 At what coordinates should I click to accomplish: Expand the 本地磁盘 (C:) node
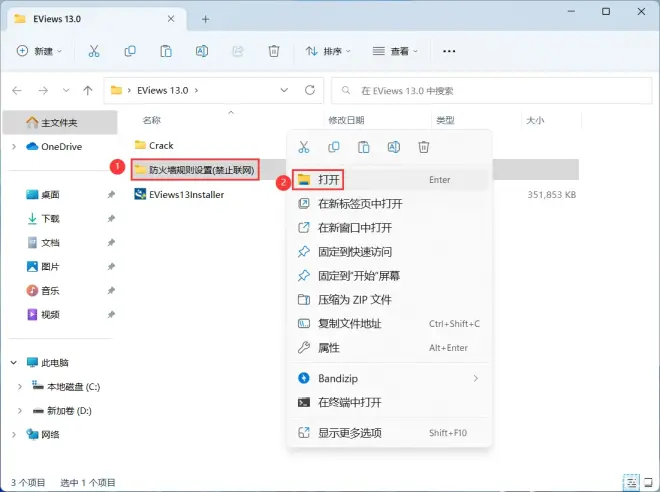coord(20,386)
